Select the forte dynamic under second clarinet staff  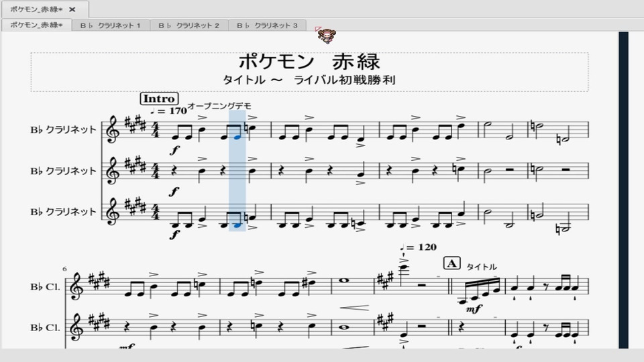point(174,191)
